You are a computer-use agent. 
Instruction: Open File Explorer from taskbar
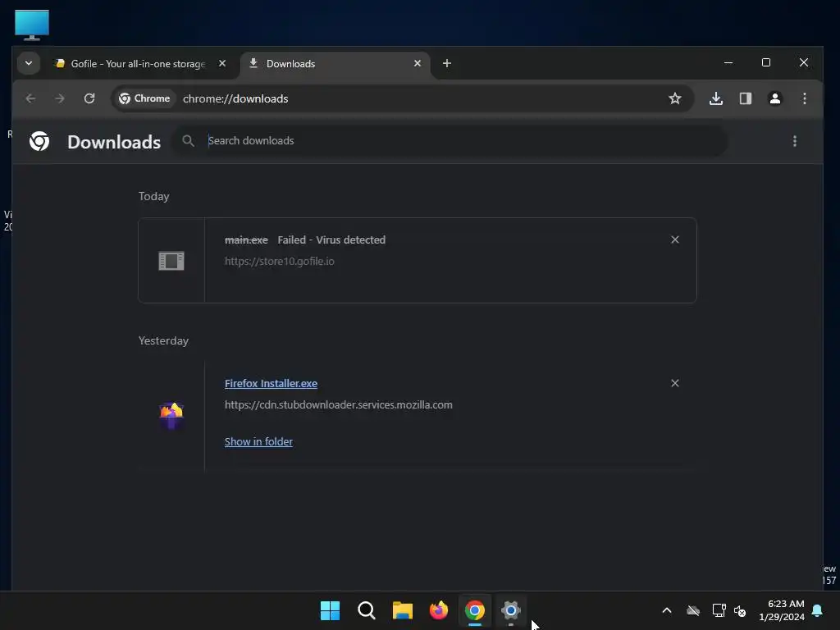[402, 610]
